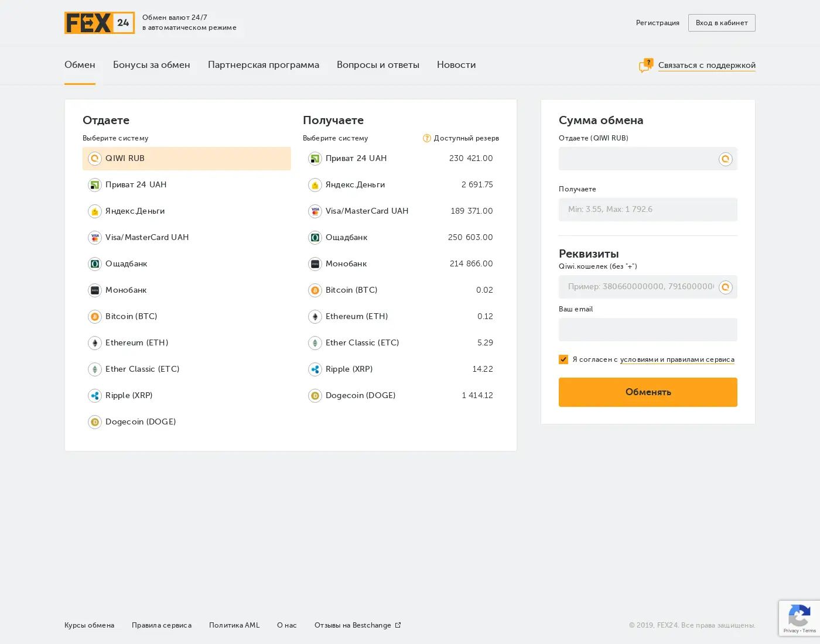Click the reCAPTCHA badge icon
Screen dimensions: 820x644
coord(799,617)
